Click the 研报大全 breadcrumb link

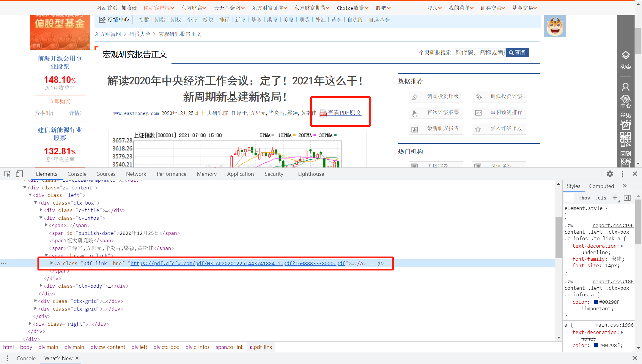click(140, 34)
